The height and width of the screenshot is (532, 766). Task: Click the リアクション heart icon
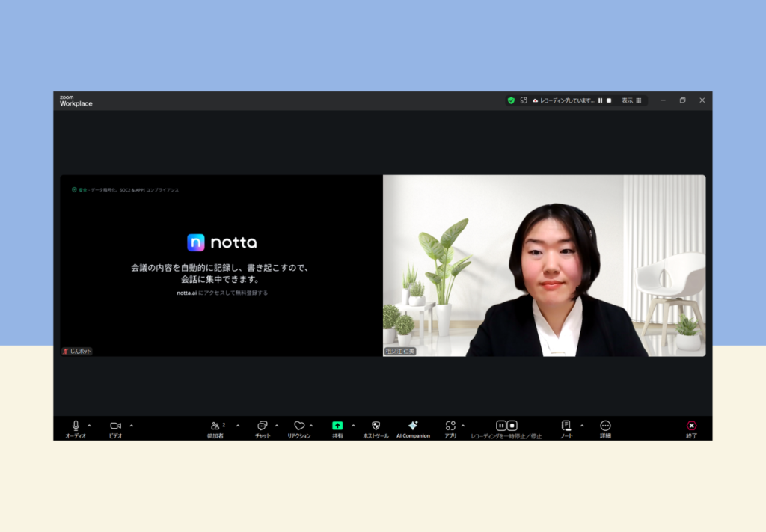click(x=298, y=426)
